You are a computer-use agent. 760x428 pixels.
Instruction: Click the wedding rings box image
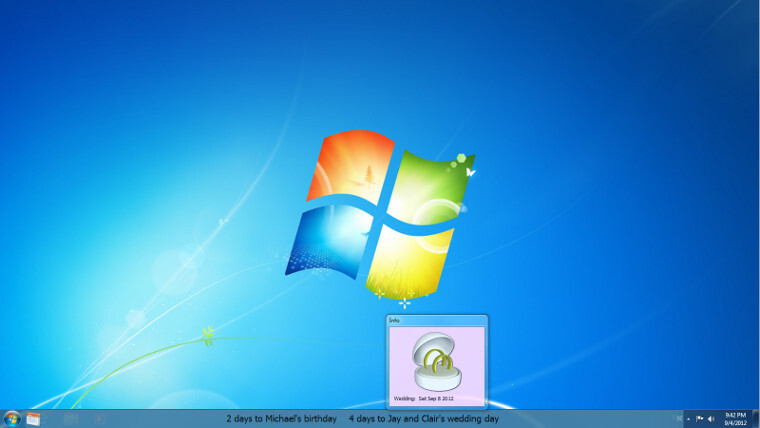point(436,361)
